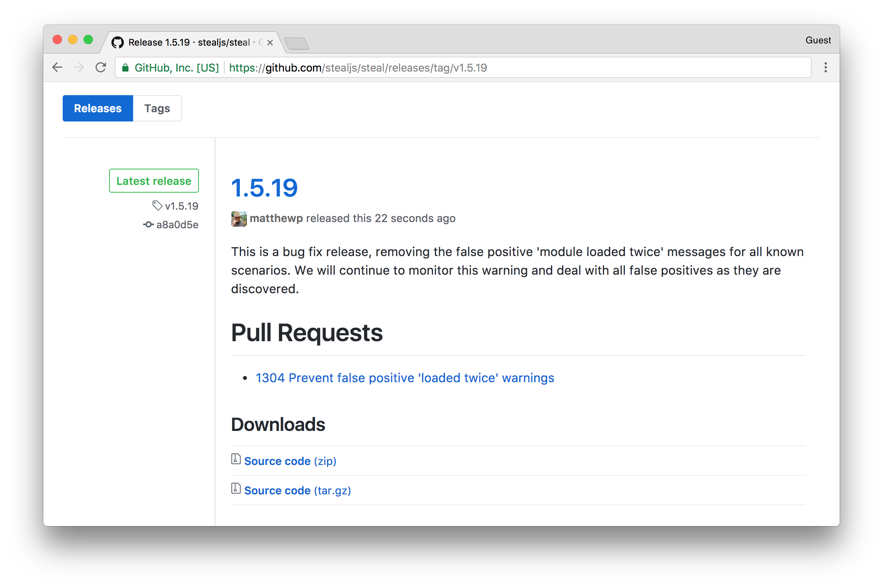Click the red close window button
The width and height of the screenshot is (883, 588).
(x=57, y=40)
